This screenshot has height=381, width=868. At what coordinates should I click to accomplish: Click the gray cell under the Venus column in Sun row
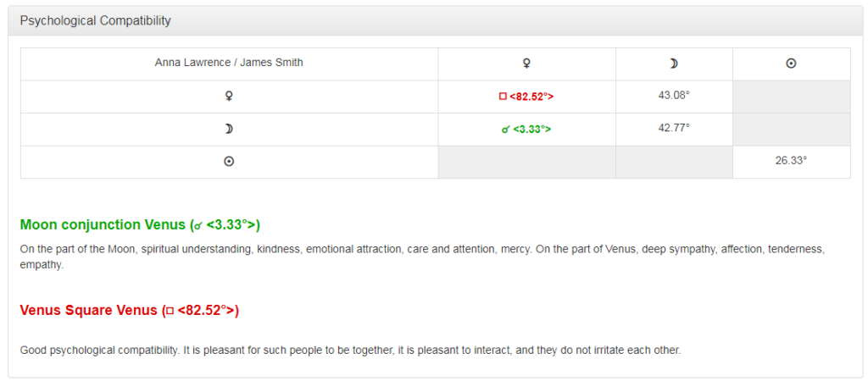(x=526, y=162)
